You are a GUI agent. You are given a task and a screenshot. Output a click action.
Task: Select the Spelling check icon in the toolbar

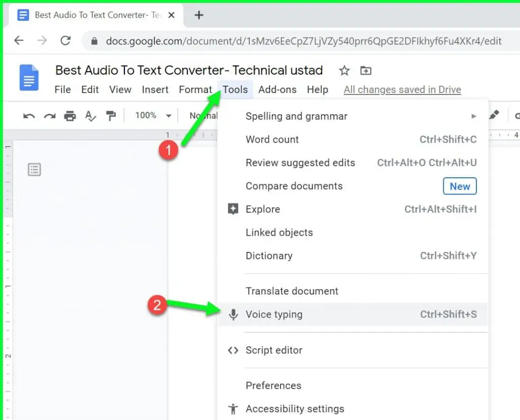90,116
